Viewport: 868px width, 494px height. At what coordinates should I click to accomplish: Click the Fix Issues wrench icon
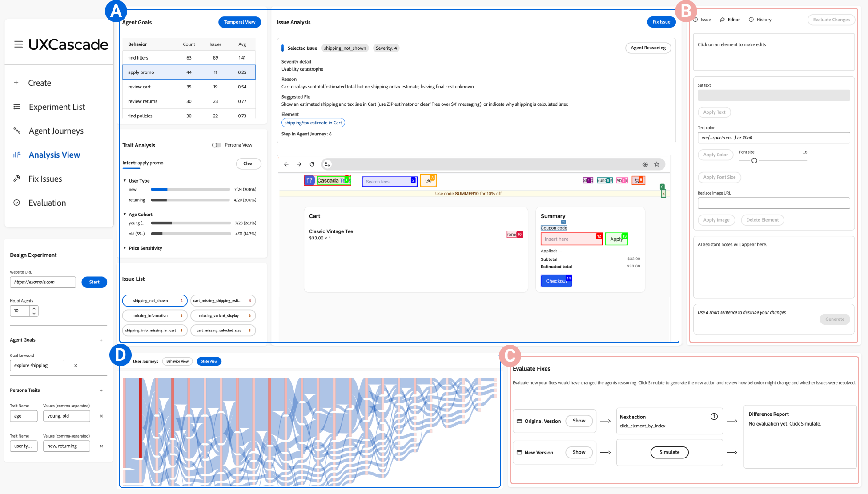click(17, 179)
